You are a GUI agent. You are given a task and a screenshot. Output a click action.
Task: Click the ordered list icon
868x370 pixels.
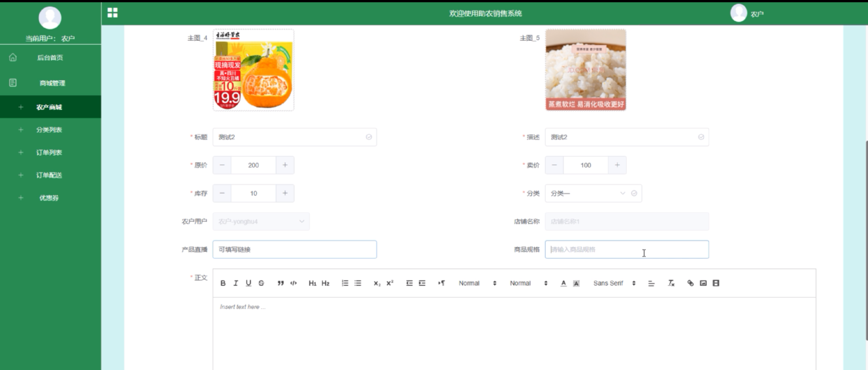tap(345, 283)
